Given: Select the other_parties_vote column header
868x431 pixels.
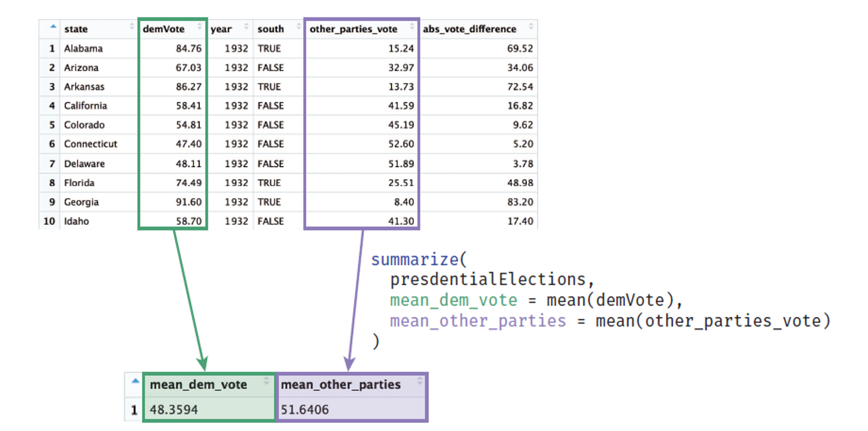Looking at the screenshot, I should click(354, 29).
